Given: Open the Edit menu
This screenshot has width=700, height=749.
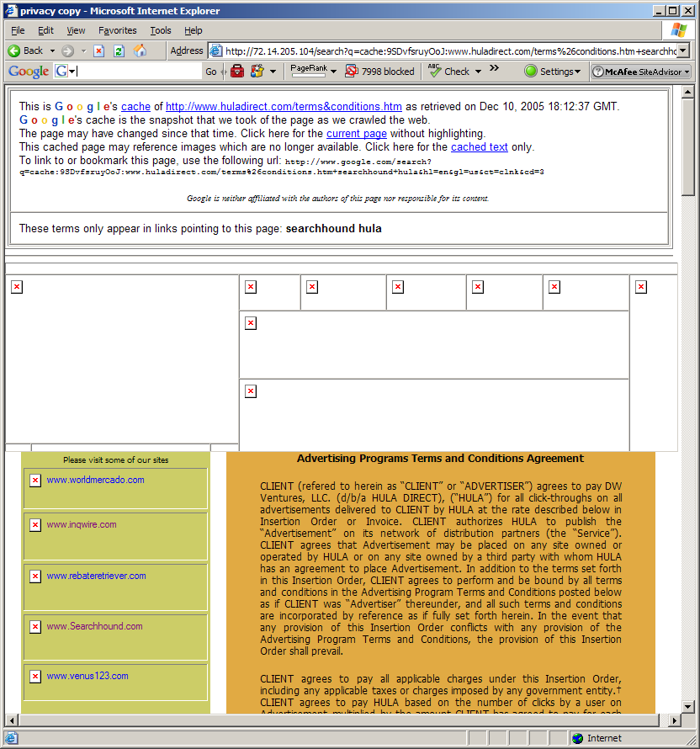Looking at the screenshot, I should (45, 30).
